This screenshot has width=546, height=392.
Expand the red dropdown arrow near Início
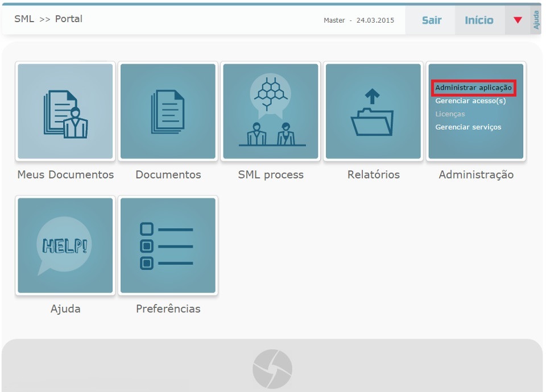518,19
